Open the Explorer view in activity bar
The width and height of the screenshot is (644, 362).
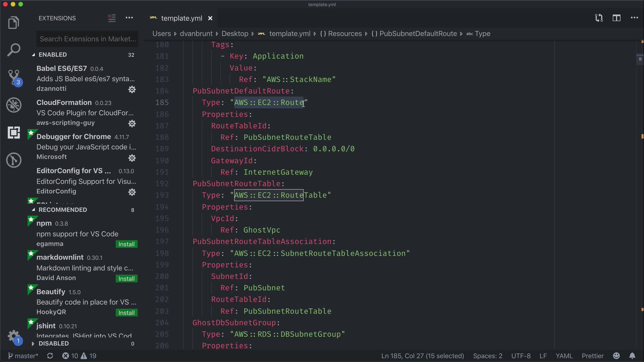point(14,23)
